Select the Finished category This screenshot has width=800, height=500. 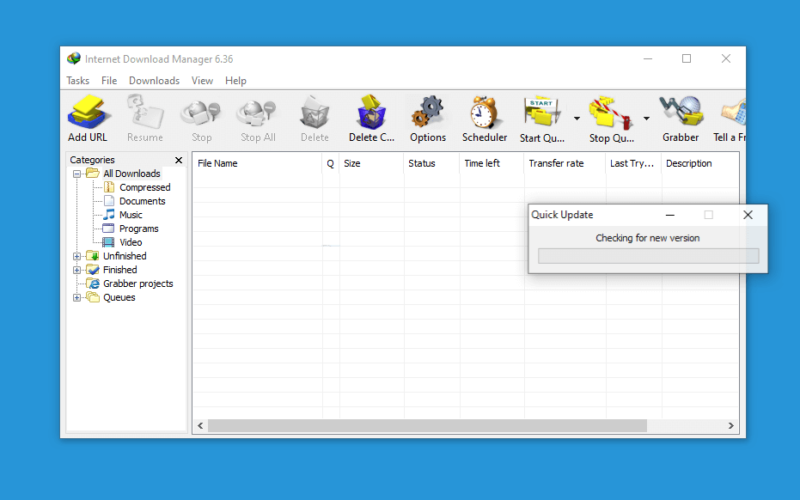point(120,270)
